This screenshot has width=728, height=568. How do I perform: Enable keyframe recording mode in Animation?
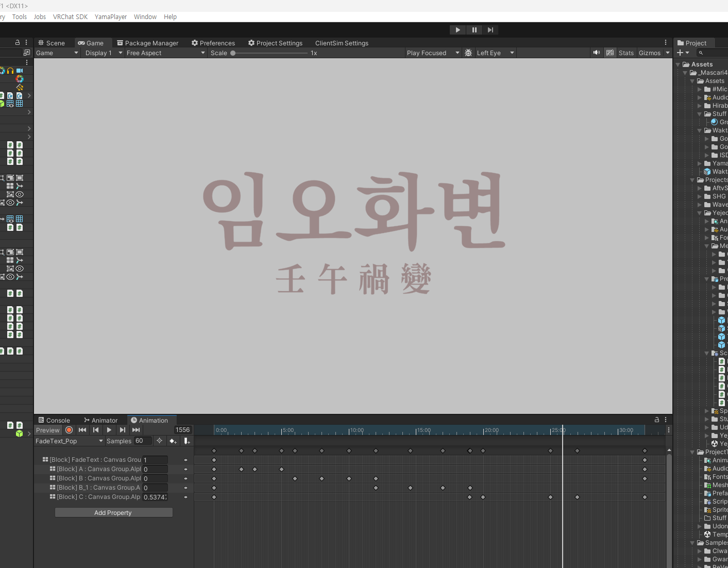pos(69,430)
